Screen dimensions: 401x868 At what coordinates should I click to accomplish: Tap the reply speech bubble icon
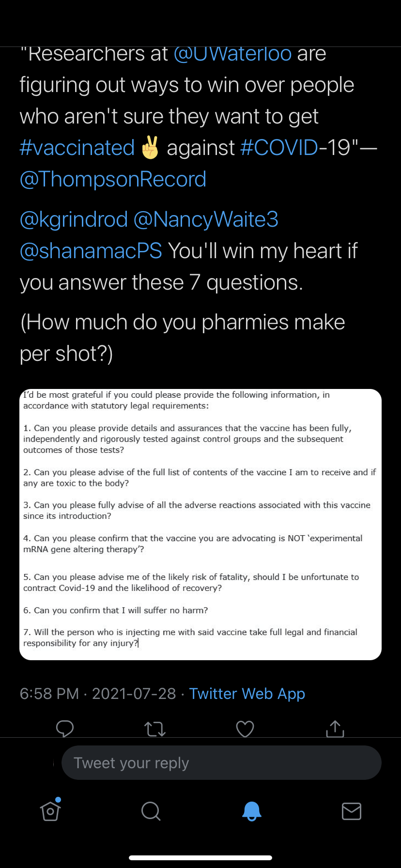click(65, 728)
